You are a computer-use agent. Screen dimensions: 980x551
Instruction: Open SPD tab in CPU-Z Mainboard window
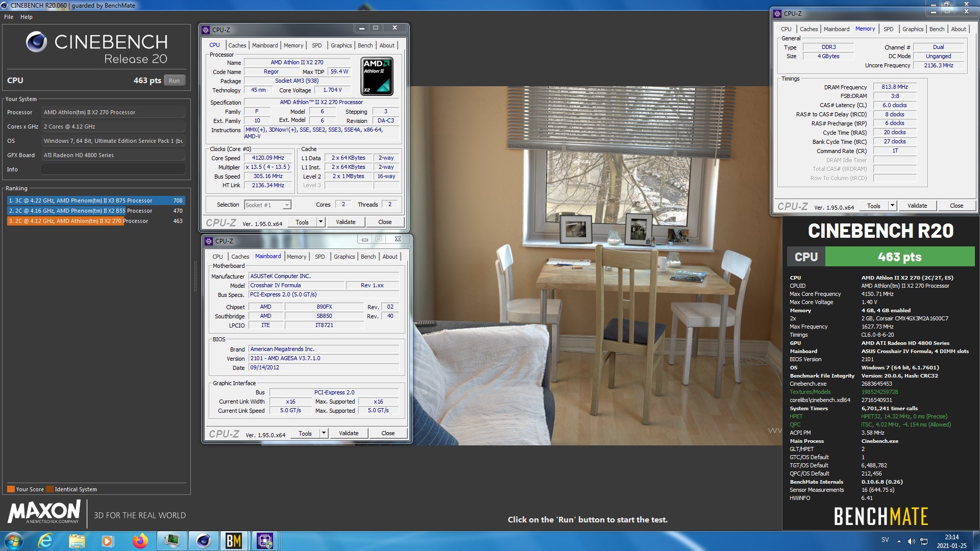(x=320, y=257)
